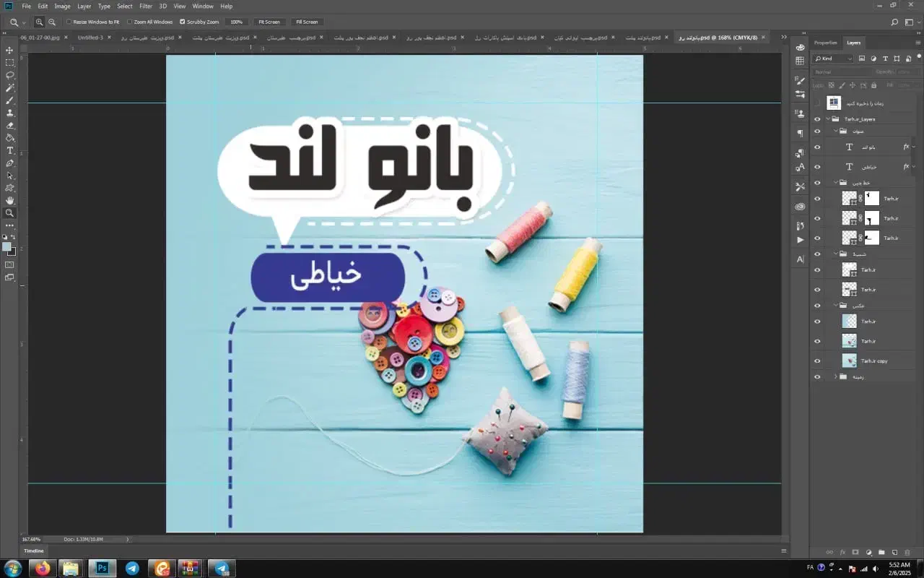Pick the Magic Wand tool

coord(10,87)
